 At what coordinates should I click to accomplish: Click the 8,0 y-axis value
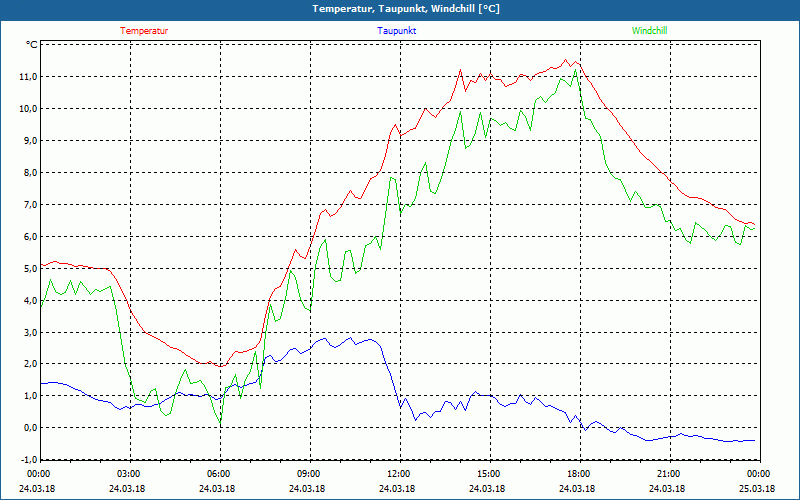coord(31,172)
